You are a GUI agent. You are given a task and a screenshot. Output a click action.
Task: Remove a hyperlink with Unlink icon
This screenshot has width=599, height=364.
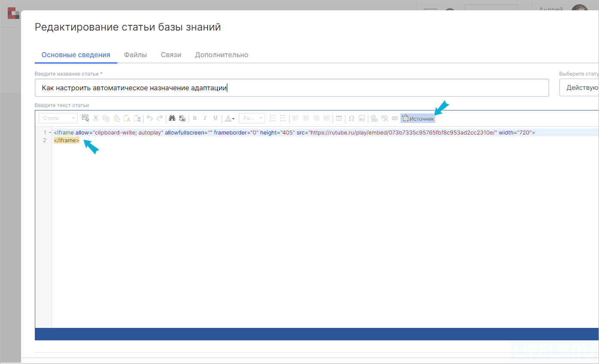pos(385,118)
